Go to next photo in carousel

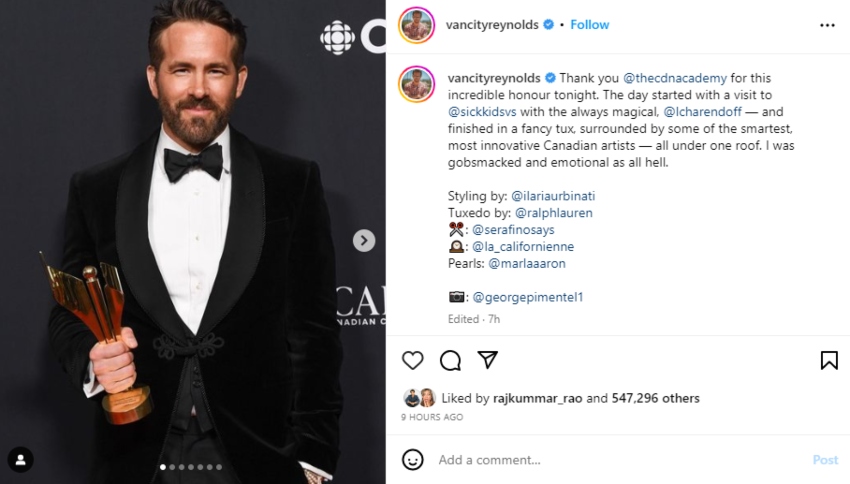click(x=364, y=240)
